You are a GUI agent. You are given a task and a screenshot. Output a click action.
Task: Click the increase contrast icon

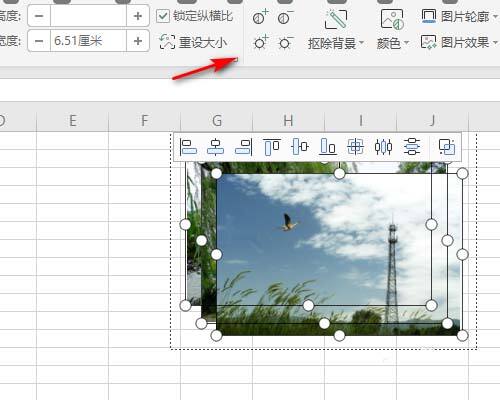[260, 17]
